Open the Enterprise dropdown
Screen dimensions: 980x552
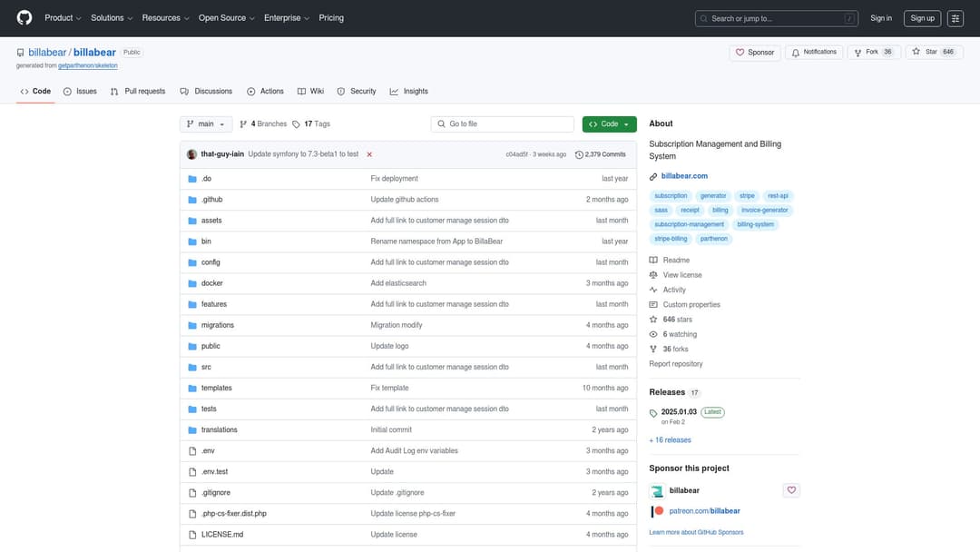(286, 18)
